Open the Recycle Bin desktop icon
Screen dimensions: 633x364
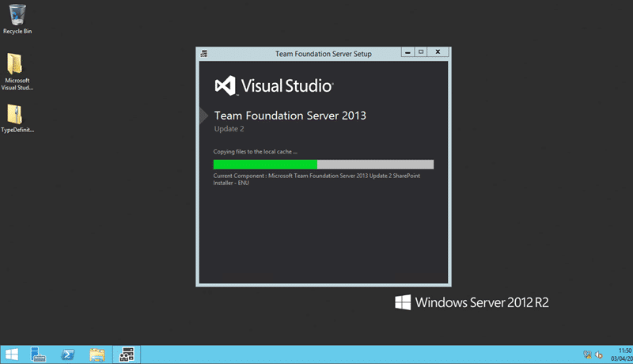(x=17, y=19)
